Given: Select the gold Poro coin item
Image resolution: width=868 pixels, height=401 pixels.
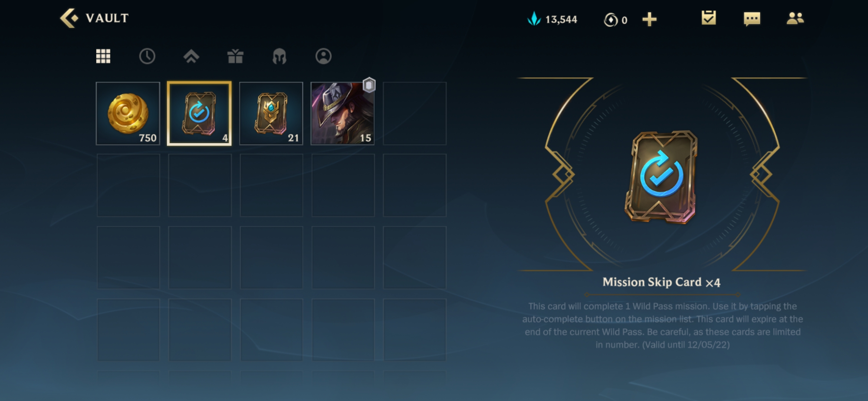Looking at the screenshot, I should (x=128, y=114).
